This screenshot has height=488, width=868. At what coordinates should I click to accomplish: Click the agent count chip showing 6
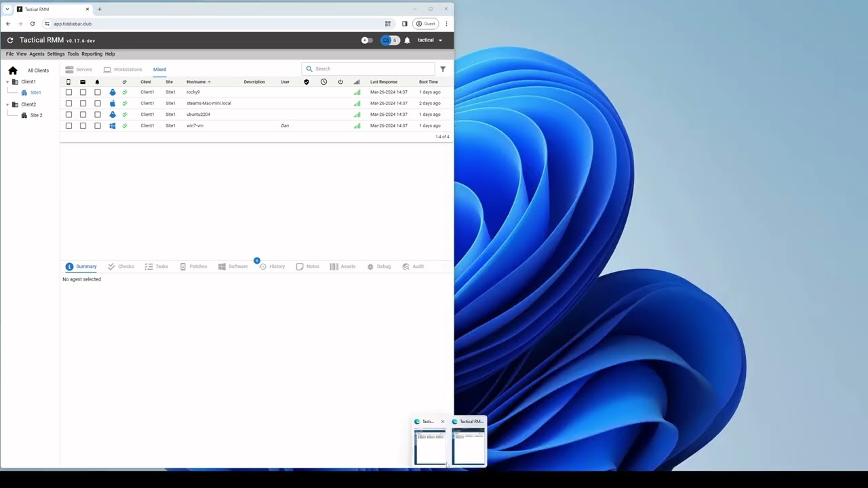pyautogui.click(x=389, y=40)
